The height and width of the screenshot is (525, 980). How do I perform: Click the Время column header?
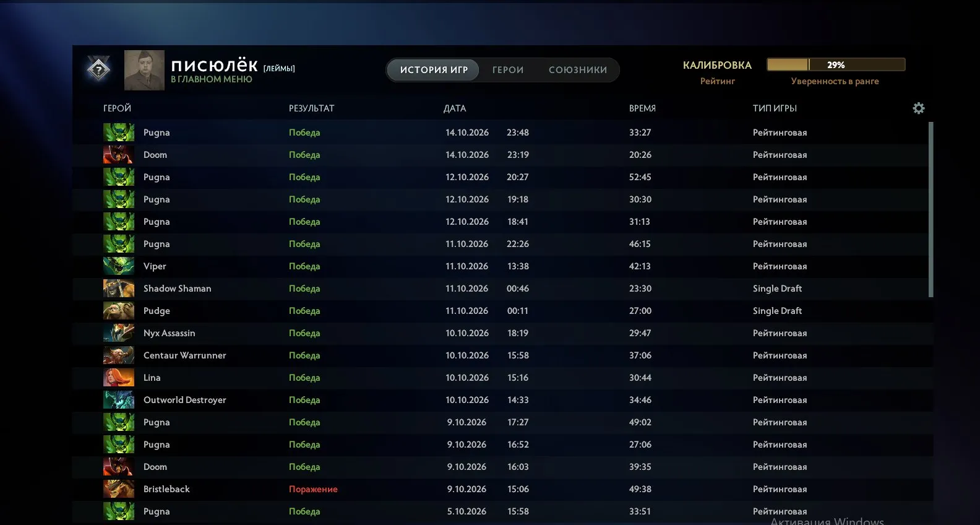[642, 108]
